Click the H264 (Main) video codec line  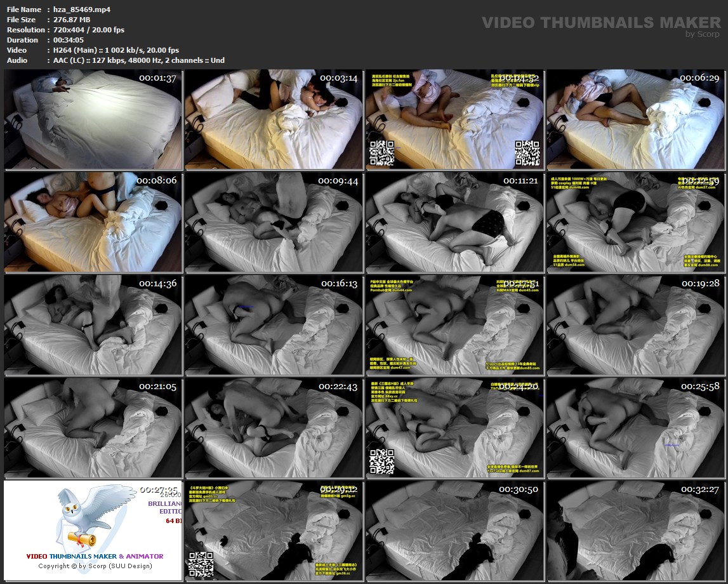[116, 50]
